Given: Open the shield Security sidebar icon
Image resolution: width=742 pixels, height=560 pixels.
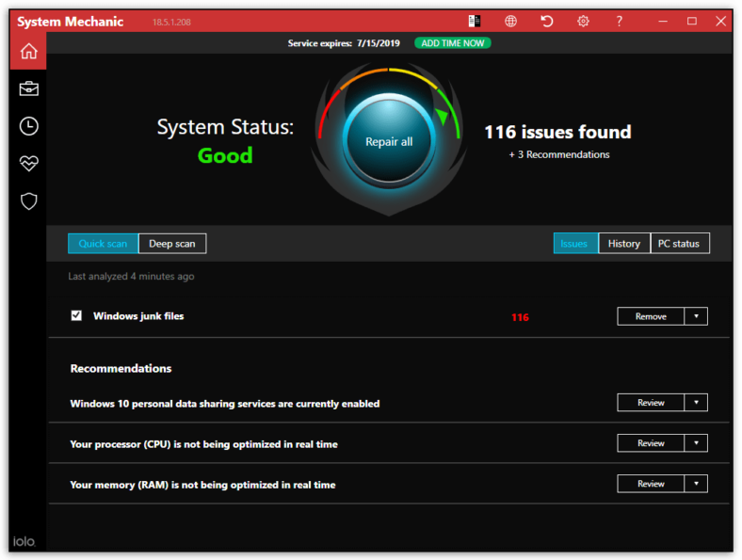Looking at the screenshot, I should (28, 201).
